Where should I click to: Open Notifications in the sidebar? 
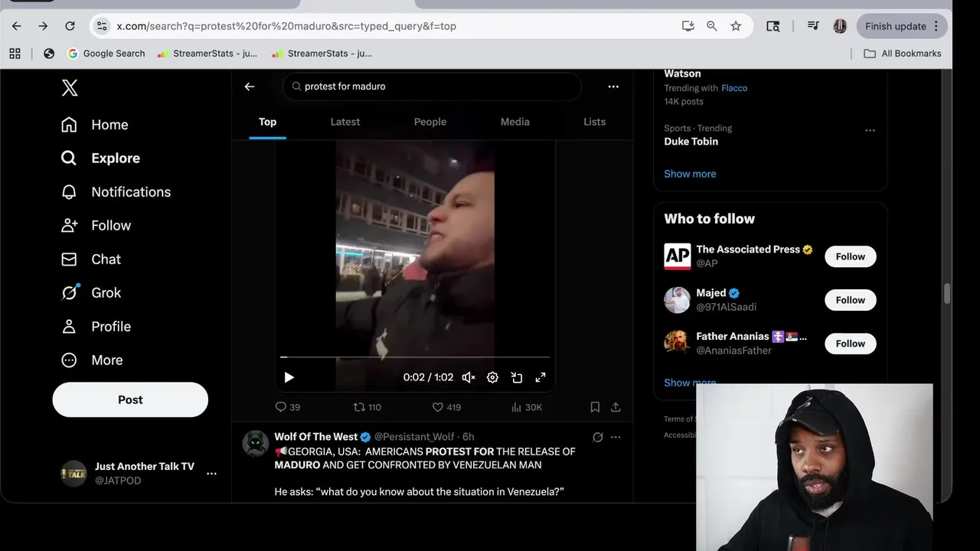pos(116,192)
